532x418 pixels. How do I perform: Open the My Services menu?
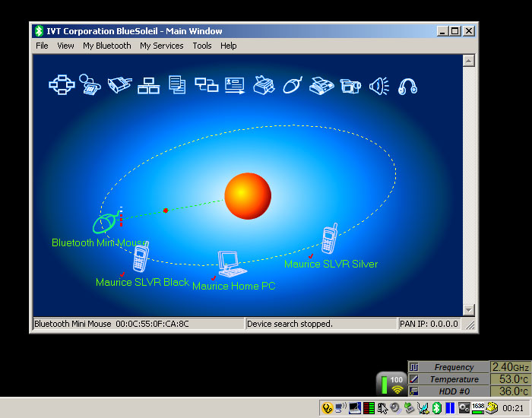(x=161, y=46)
